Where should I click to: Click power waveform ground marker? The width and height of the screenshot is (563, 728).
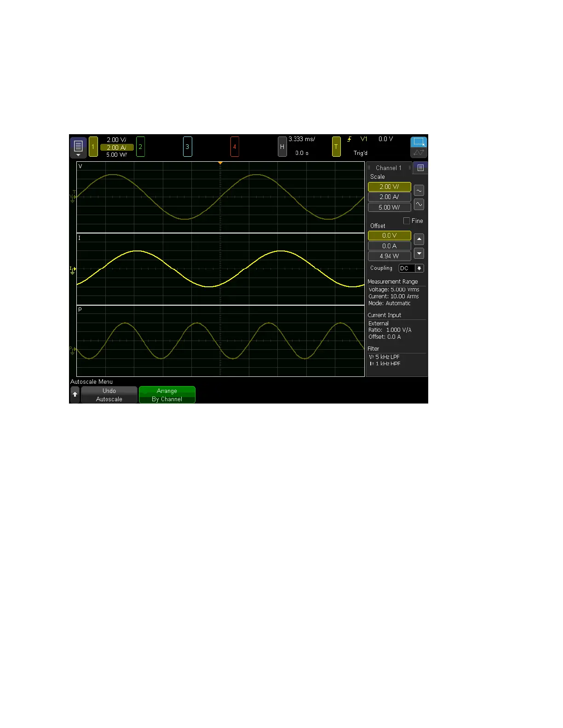pyautogui.click(x=72, y=349)
